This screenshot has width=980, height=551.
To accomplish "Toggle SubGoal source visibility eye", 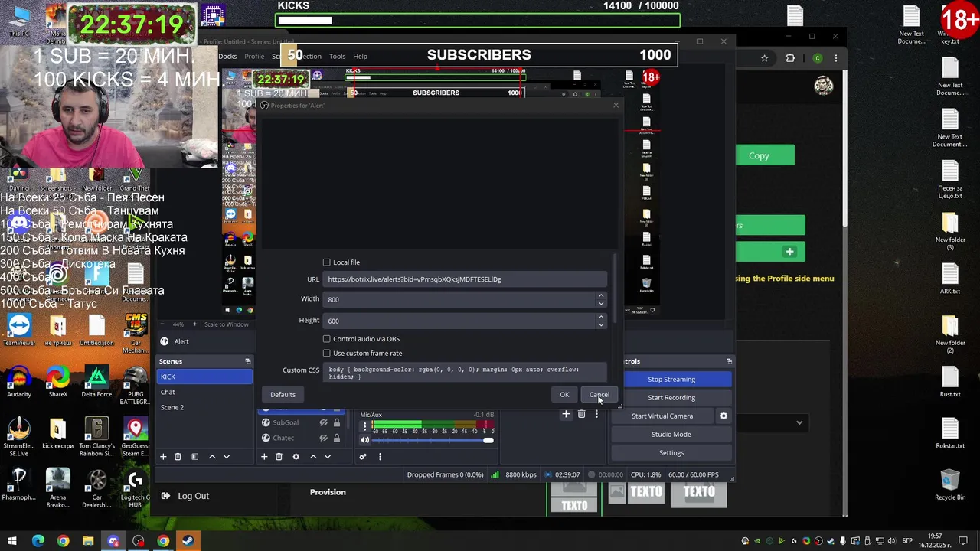I will pyautogui.click(x=323, y=422).
